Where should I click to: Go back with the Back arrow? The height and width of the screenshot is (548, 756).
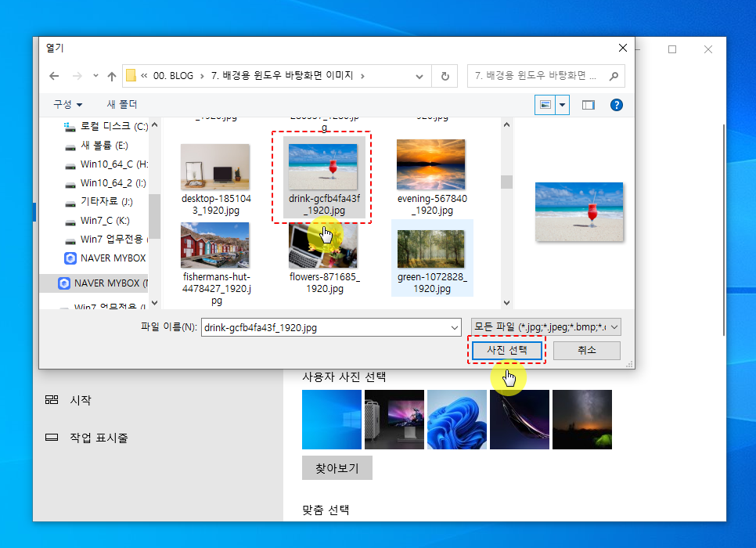tap(54, 76)
